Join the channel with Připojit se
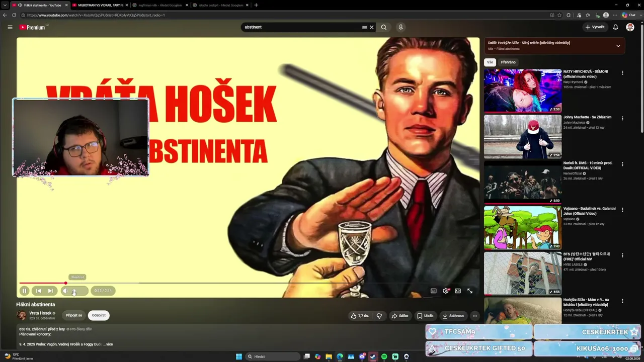The height and width of the screenshot is (362, 644). (74, 315)
